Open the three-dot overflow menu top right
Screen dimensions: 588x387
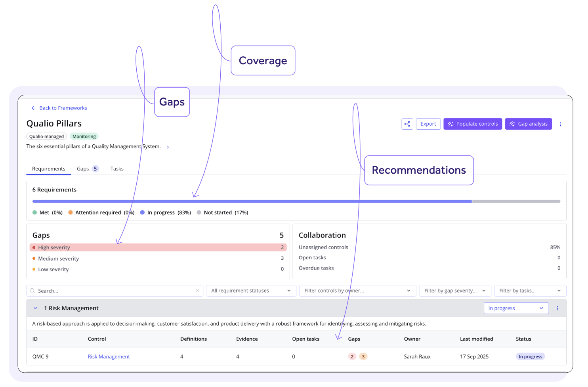point(561,124)
